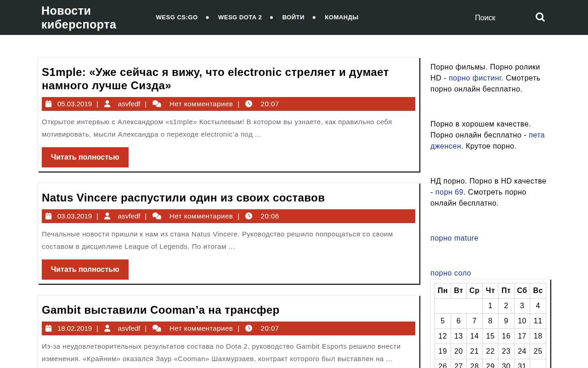
Task: Click asvfedf author in S1mple article
Action: 129,104
